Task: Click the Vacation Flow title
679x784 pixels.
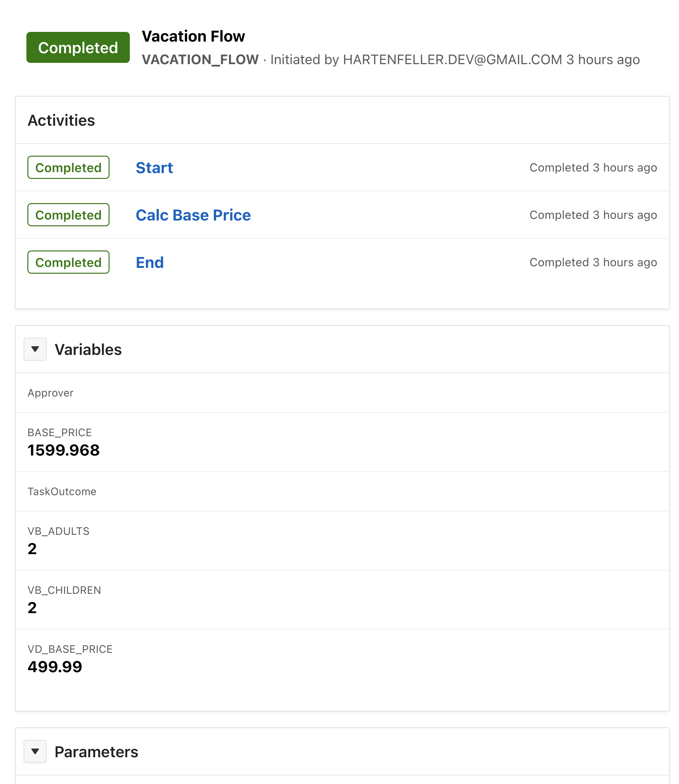Action: 193,36
